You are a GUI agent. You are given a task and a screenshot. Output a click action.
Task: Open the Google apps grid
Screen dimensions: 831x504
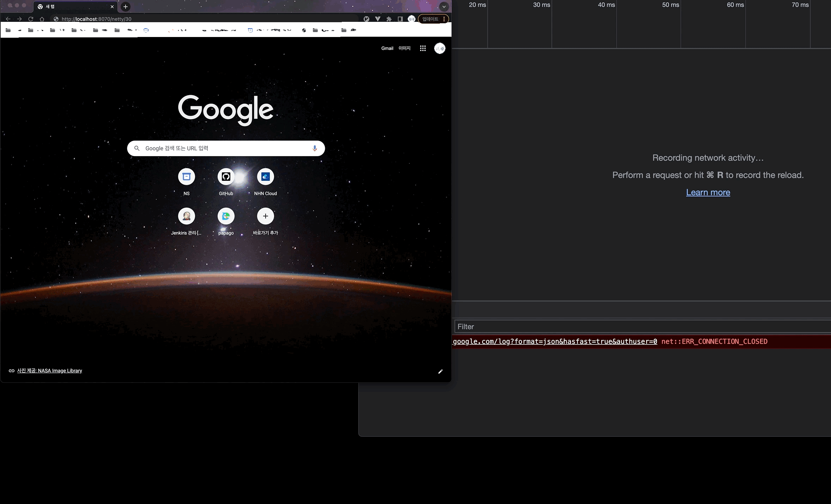[x=423, y=48]
